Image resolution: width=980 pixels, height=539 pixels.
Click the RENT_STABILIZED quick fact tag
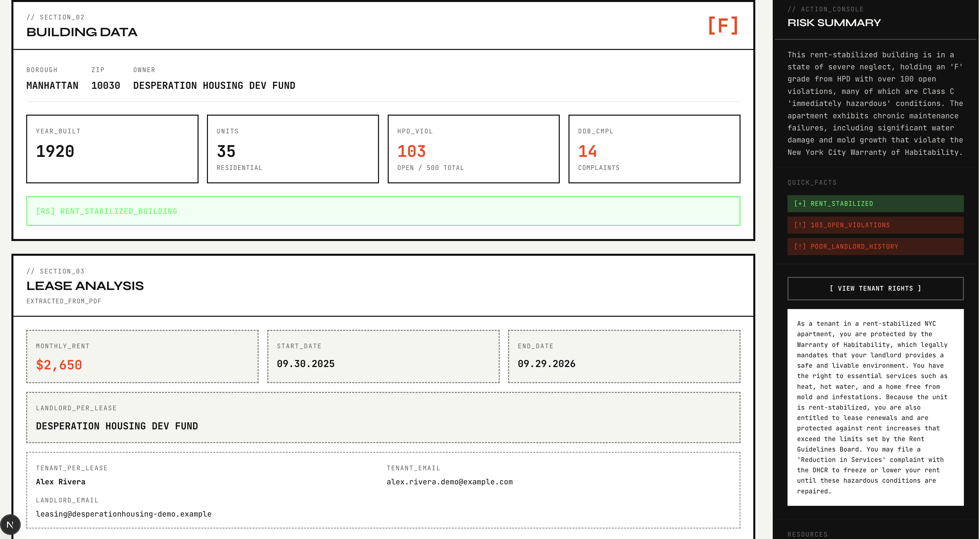coord(875,204)
